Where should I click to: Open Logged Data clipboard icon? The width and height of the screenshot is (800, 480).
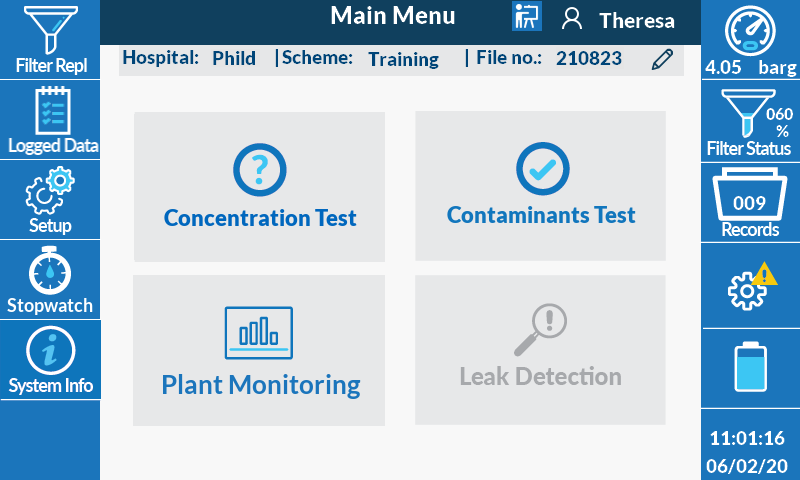coord(50,120)
